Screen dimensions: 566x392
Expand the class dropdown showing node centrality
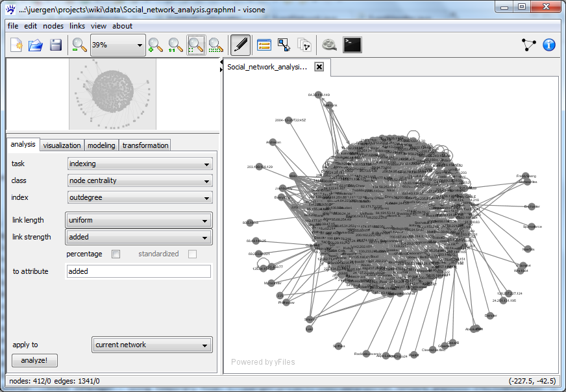[x=140, y=180]
